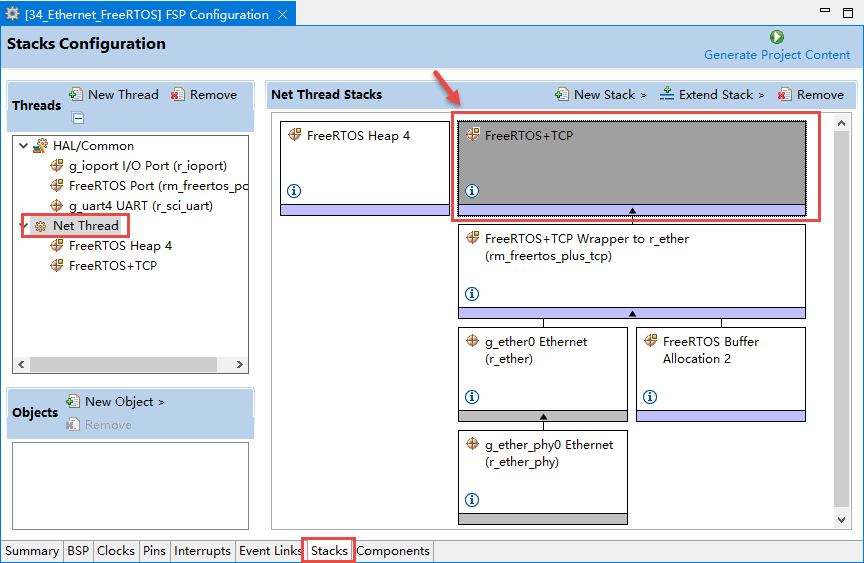Switch to the Components tab

coord(393,551)
